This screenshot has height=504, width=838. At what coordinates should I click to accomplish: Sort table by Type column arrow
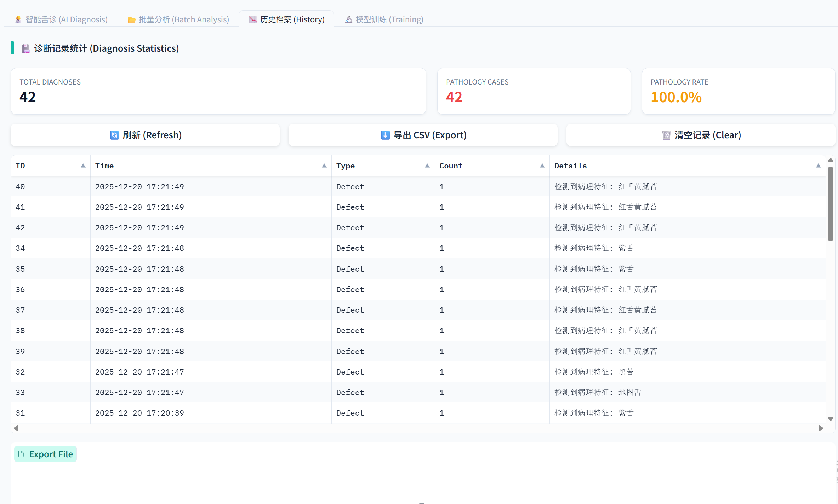point(427,166)
